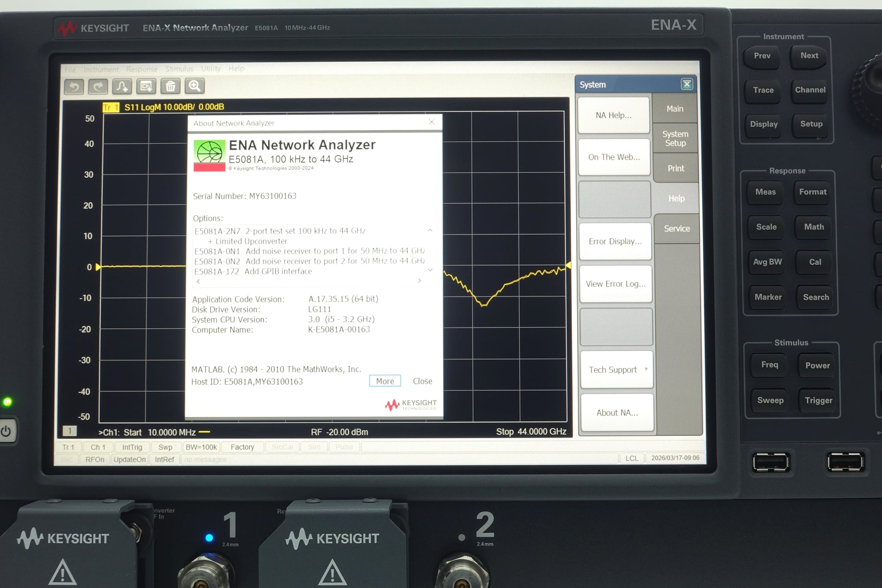Select the E5081A-172 Add GPIB interface row
The height and width of the screenshot is (588, 882).
[x=253, y=271]
